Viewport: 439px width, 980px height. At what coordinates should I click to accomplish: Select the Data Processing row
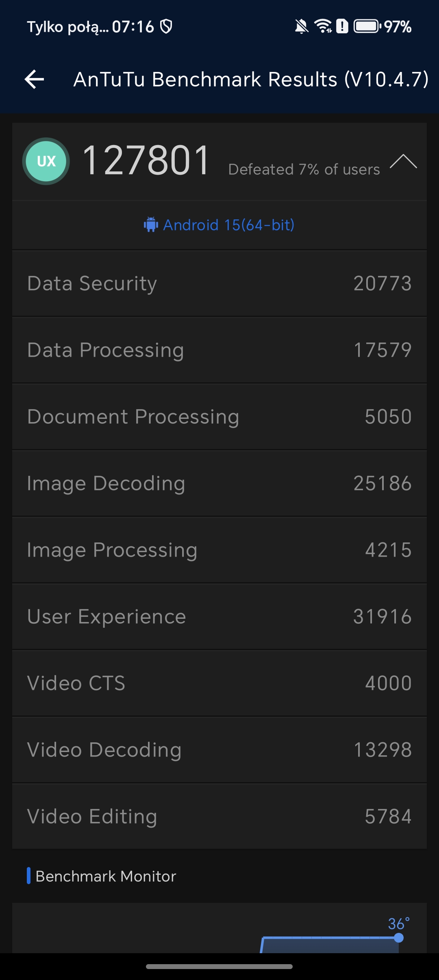click(x=219, y=350)
